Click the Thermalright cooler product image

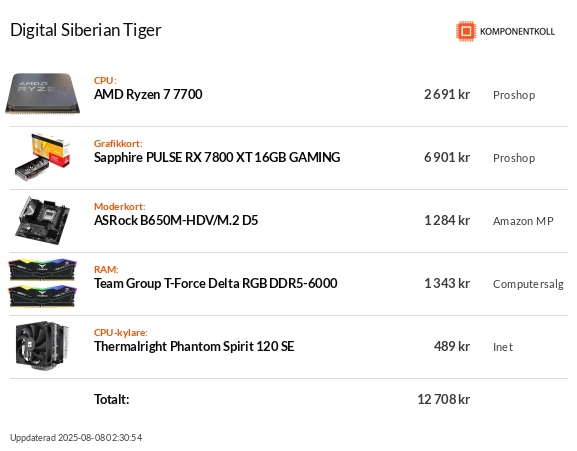coord(43,346)
